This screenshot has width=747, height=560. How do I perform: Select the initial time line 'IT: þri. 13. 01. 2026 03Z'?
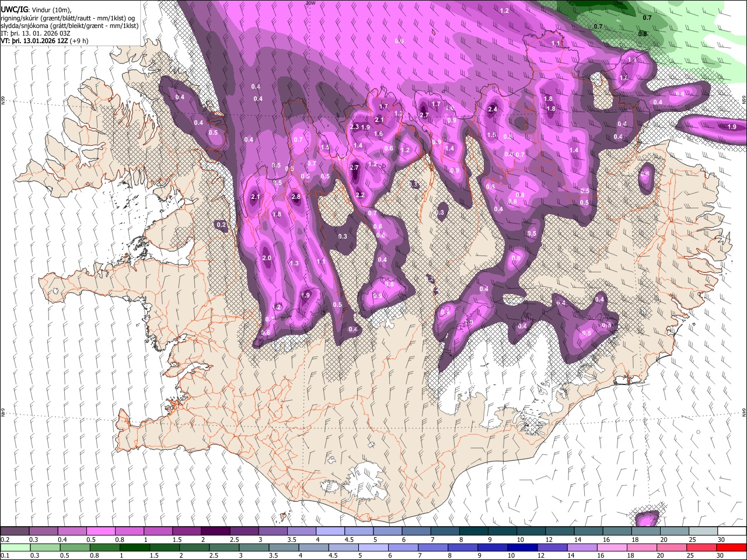(36, 33)
